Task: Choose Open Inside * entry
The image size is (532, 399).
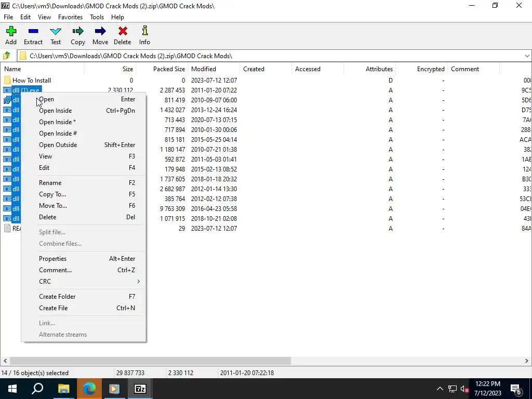Action: (84, 122)
